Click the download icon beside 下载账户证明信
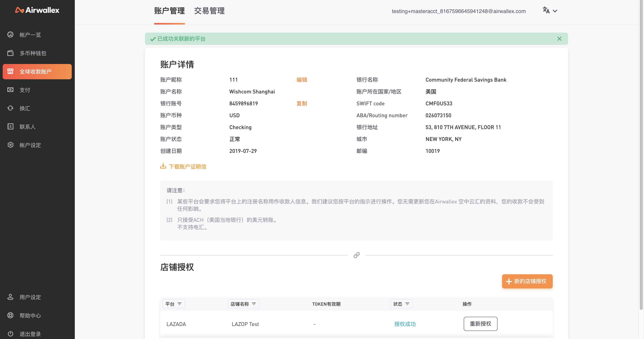The height and width of the screenshot is (339, 644). 163,166
